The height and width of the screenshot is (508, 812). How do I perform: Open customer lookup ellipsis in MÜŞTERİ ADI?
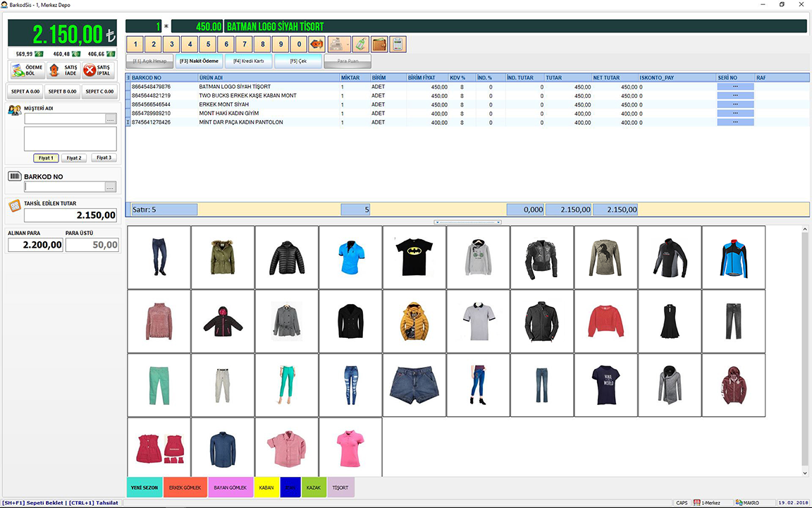(x=111, y=119)
